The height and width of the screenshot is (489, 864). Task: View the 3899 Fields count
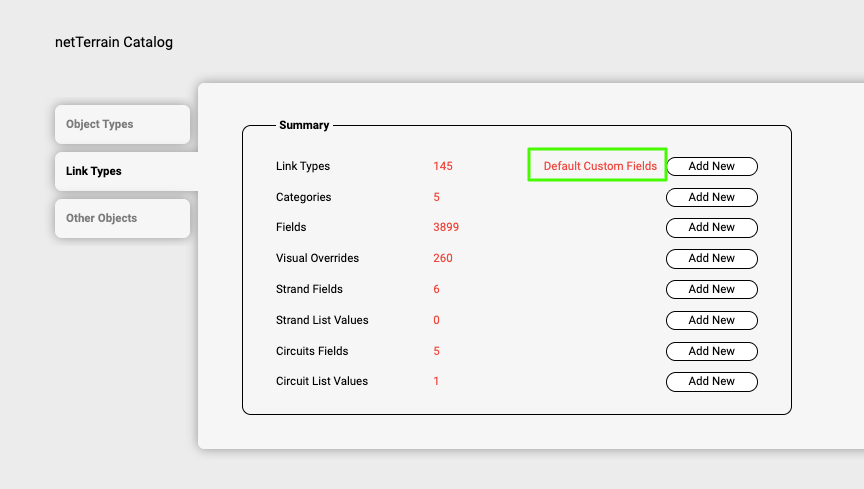pyautogui.click(x=446, y=227)
